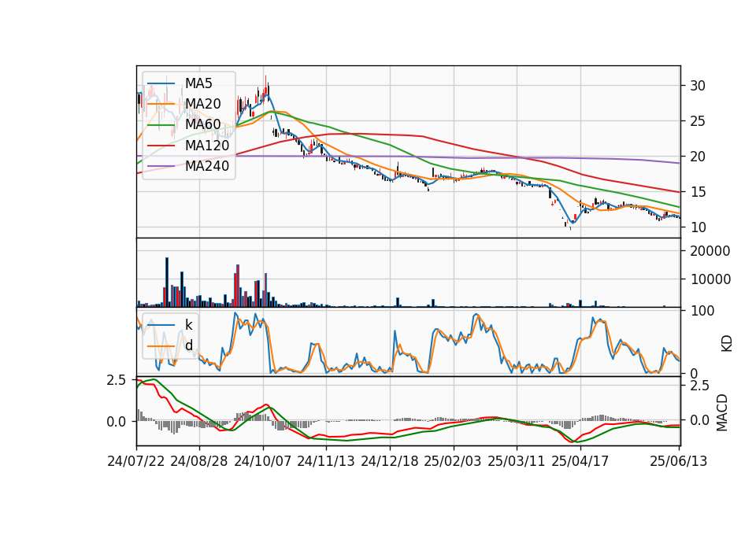Viewport: 756px width, 543px height.
Task: Click the 25/03/11 date label
Action: coord(517,461)
